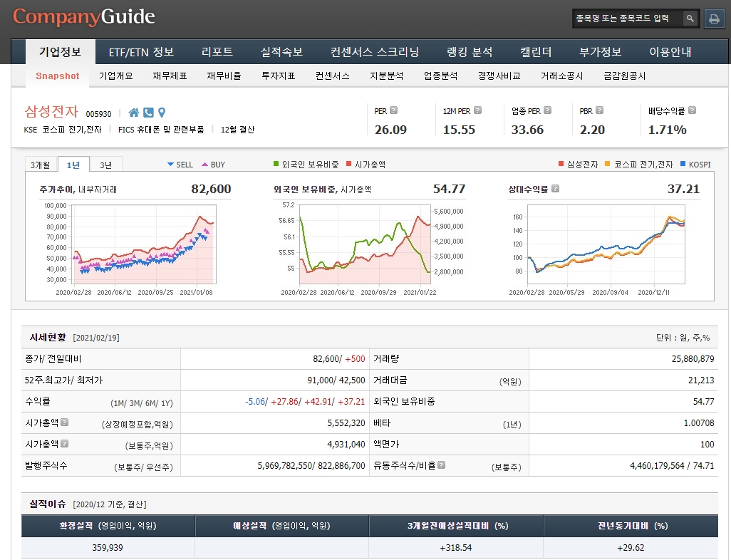The height and width of the screenshot is (560, 731).
Task: Open help icon next to PBR
Action: pos(599,110)
